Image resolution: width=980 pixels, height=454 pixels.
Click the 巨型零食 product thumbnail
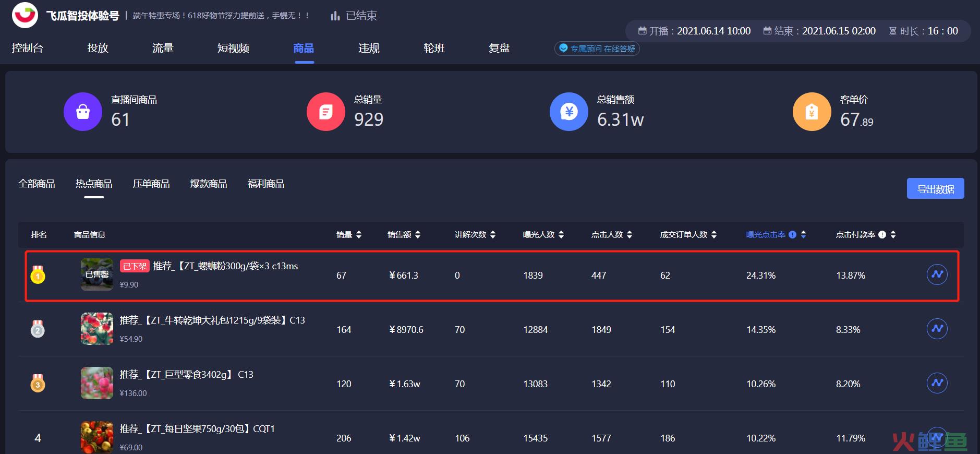coord(97,383)
